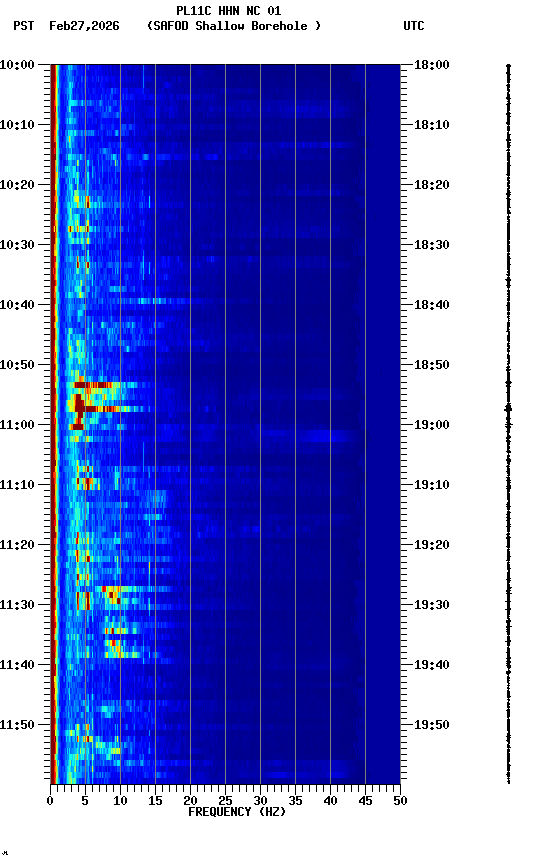Screen dimensions: 552x864
Task: Click the 11:40 PST time label
Action: click(x=17, y=666)
